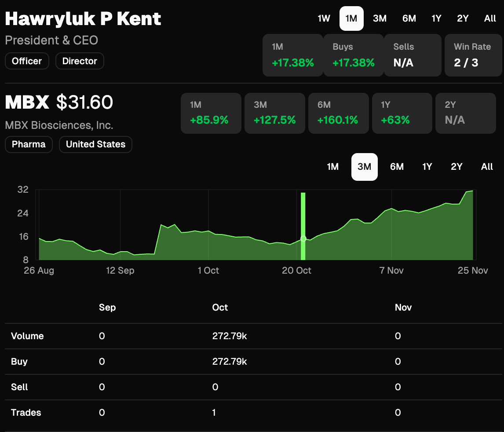The image size is (504, 432).
Task: Click the Director role tag
Action: pos(80,61)
